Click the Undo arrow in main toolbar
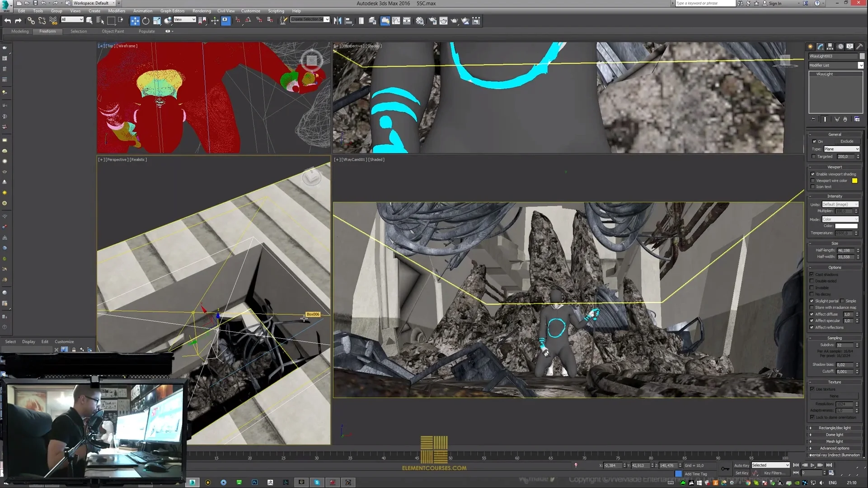The height and width of the screenshot is (488, 868). pyautogui.click(x=8, y=20)
